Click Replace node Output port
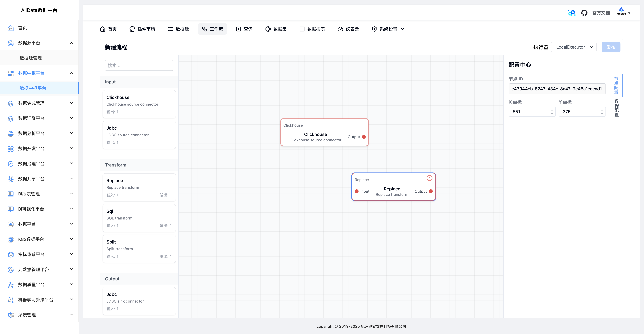The width and height of the screenshot is (644, 334). point(431,191)
